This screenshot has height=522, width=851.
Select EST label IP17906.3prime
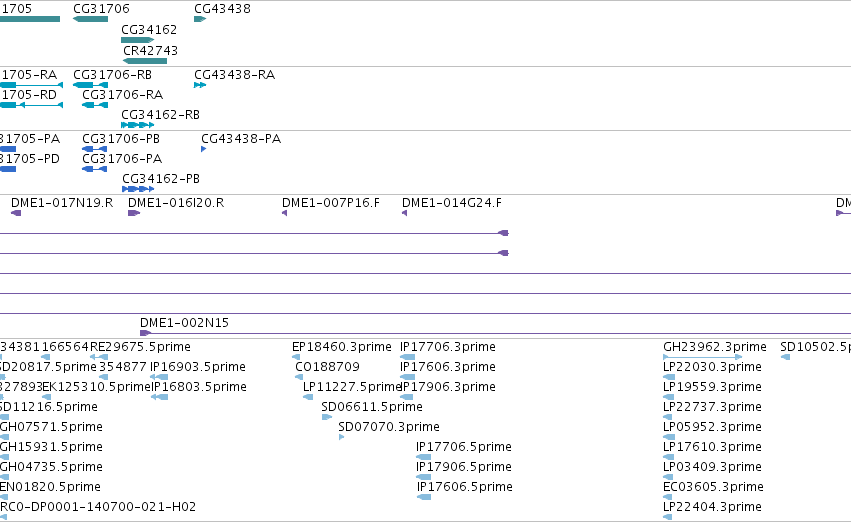(x=448, y=386)
